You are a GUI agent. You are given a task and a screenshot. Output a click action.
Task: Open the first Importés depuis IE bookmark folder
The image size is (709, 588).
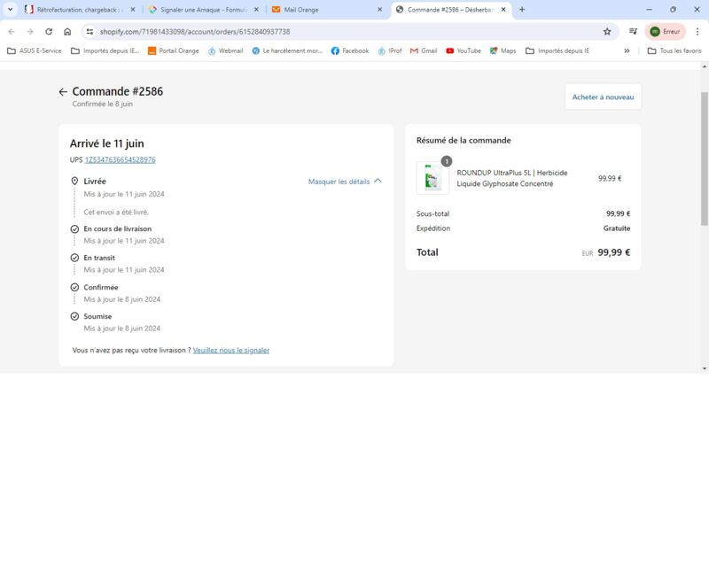tap(105, 51)
